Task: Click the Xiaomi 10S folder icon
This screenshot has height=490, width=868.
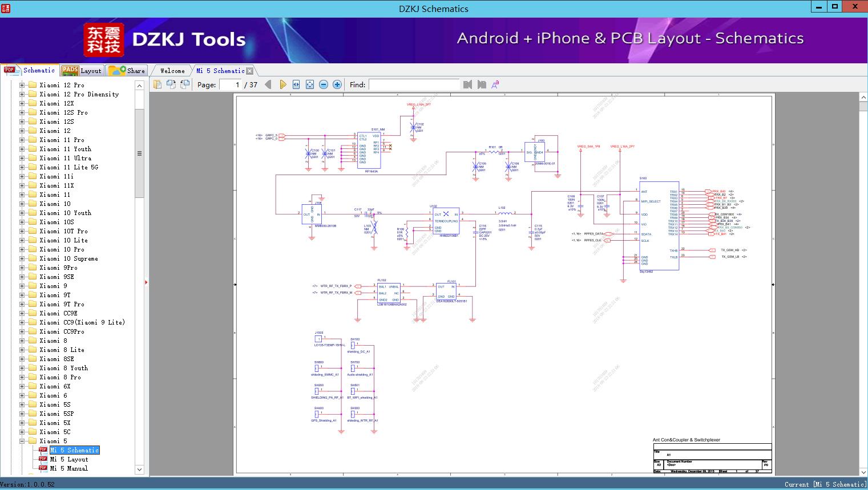Action: pos(33,222)
